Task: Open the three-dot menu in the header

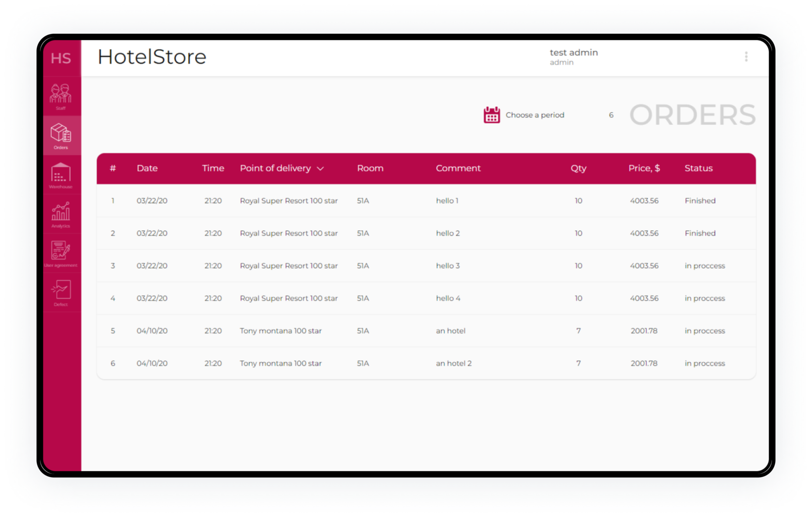Action: tap(746, 57)
